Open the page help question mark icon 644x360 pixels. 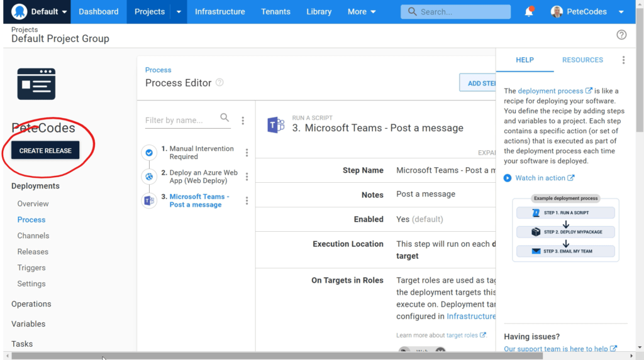621,35
